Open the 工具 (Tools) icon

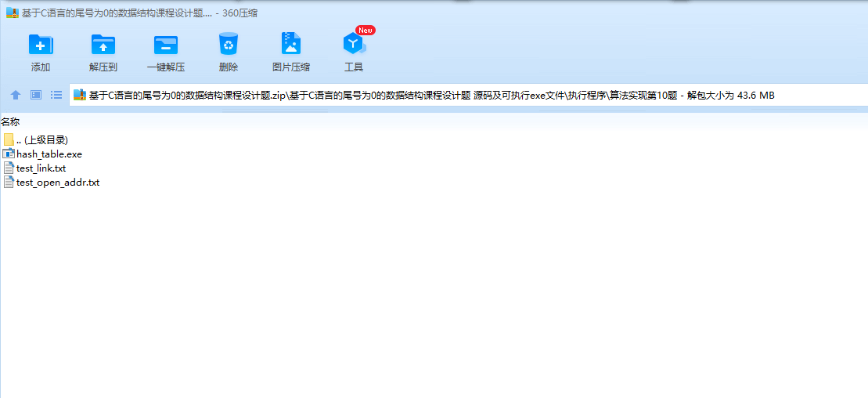354,44
